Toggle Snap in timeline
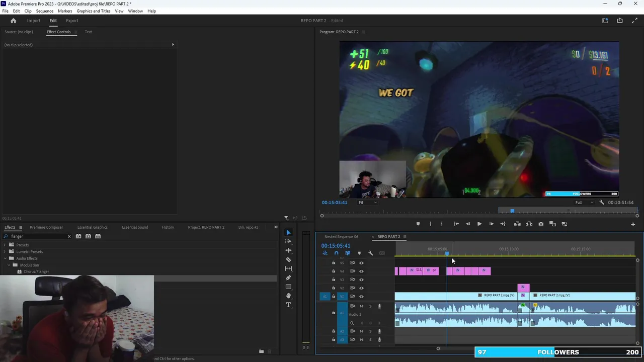644x362 pixels. click(x=336, y=253)
